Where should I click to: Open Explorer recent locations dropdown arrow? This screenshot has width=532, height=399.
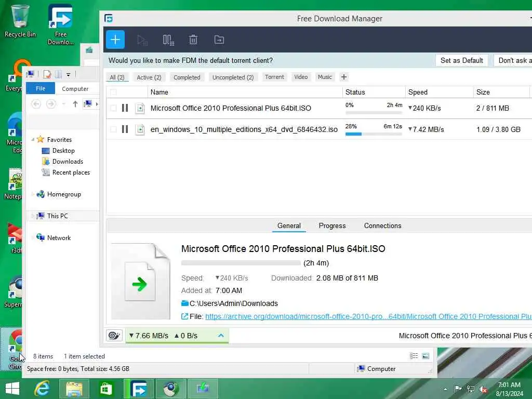tap(64, 104)
